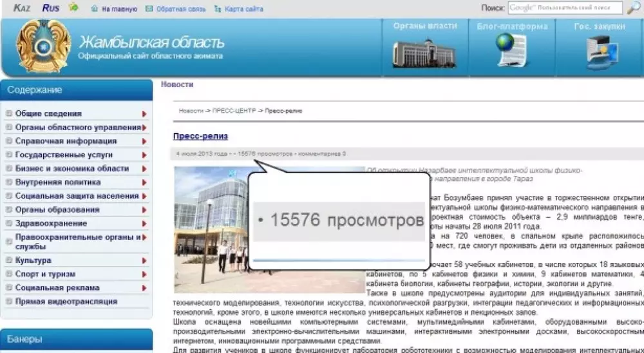Switch the site language to Kaz
Screen dimensions: 644x353
21,8
